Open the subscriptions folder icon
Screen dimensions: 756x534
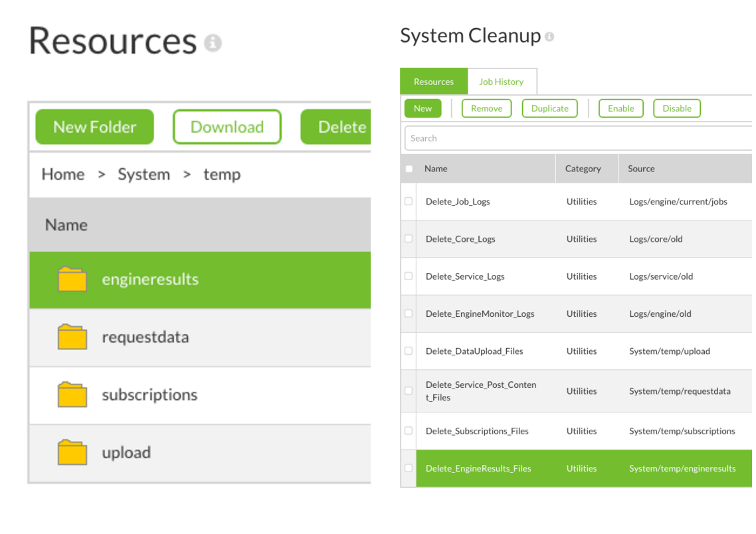(x=72, y=395)
